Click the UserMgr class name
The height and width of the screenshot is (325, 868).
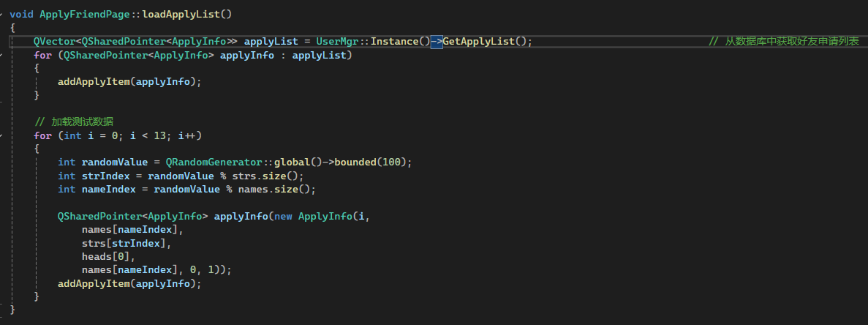(337, 41)
